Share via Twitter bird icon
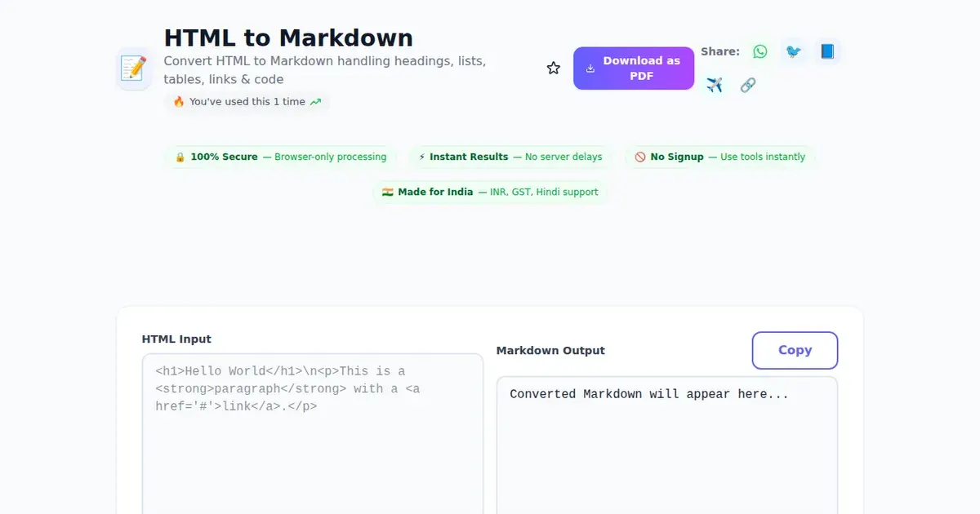The width and height of the screenshot is (980, 514). 793,51
